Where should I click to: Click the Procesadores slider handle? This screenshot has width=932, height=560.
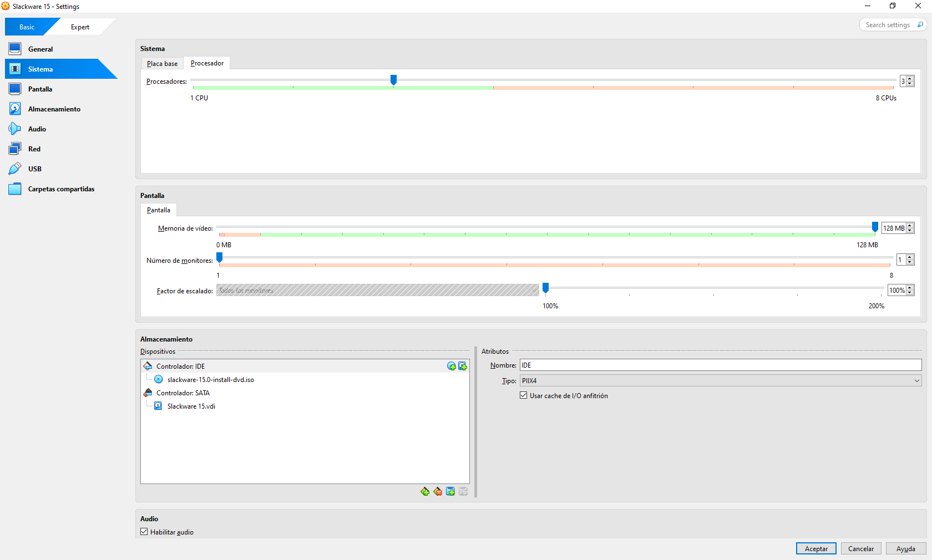[x=393, y=80]
